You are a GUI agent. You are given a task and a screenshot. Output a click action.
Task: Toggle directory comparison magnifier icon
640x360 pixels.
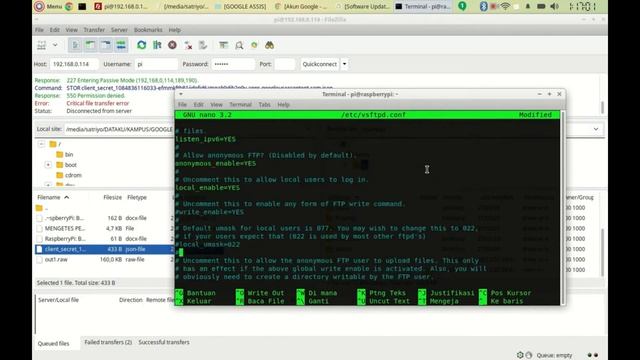[x=239, y=45]
